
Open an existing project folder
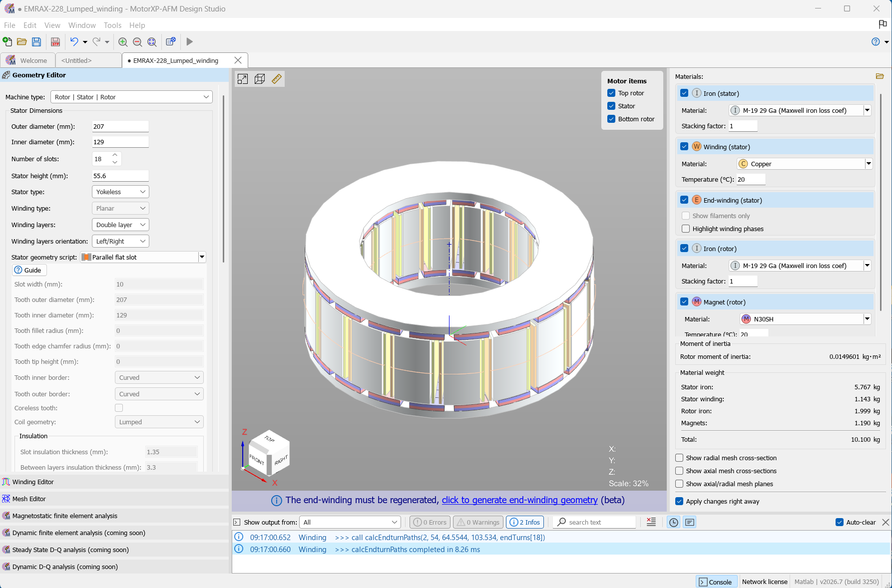coord(21,42)
